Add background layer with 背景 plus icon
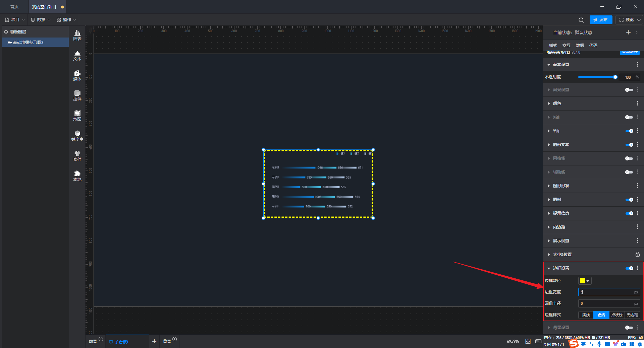 click(x=174, y=339)
